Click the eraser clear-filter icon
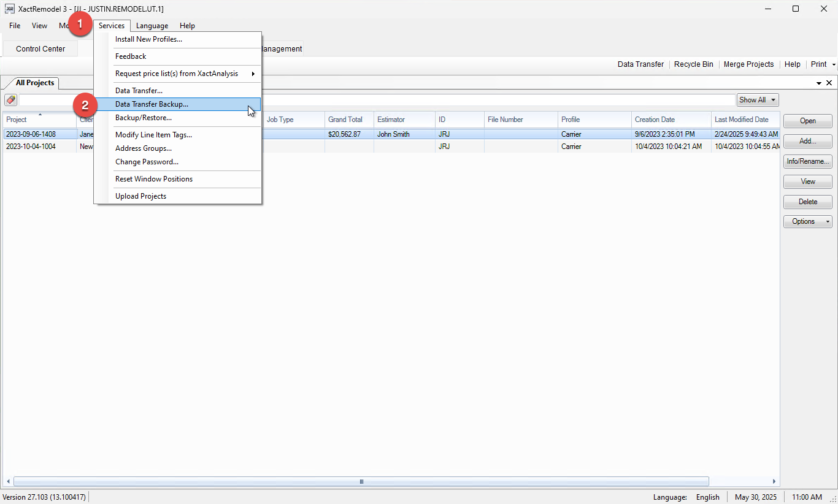 coord(10,100)
